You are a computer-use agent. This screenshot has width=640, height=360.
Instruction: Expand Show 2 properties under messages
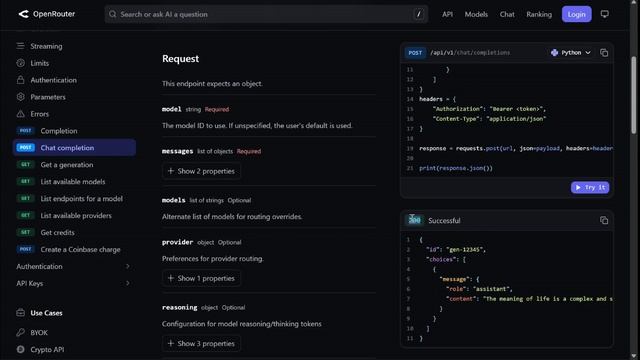pos(201,171)
